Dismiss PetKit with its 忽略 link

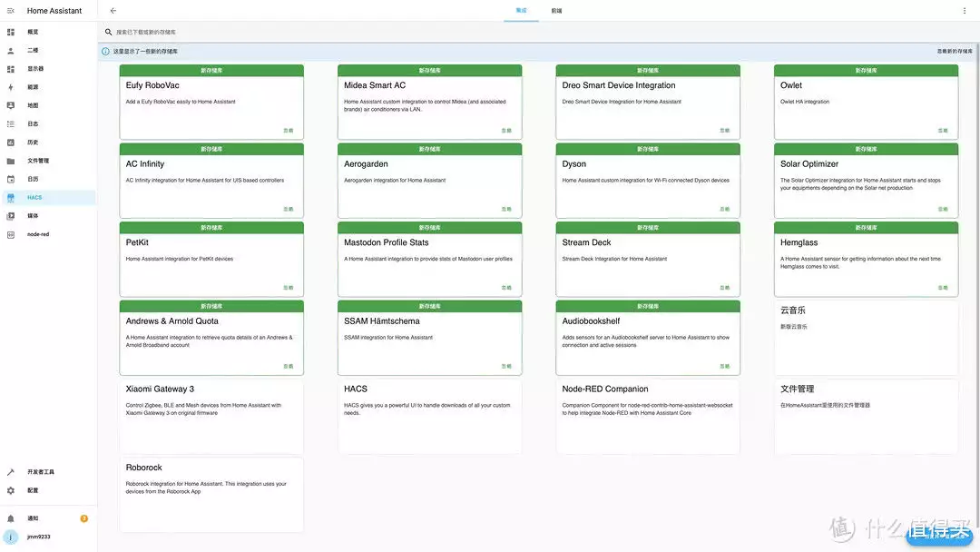289,288
